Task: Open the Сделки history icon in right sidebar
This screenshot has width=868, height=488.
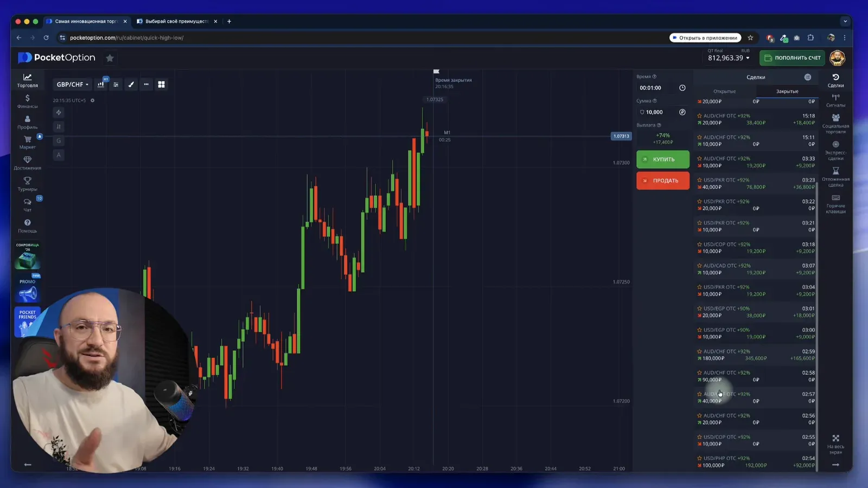Action: [x=835, y=80]
